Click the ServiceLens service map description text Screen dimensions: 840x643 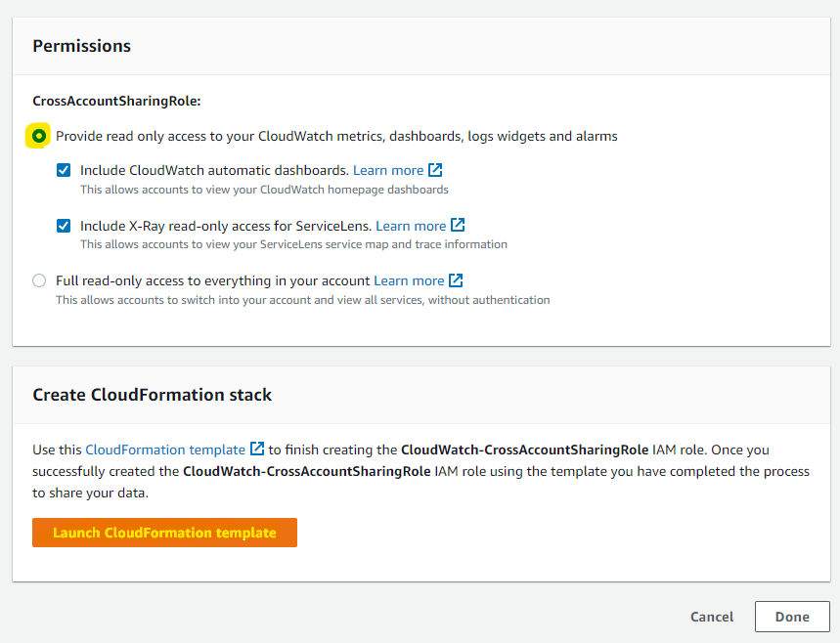(293, 244)
